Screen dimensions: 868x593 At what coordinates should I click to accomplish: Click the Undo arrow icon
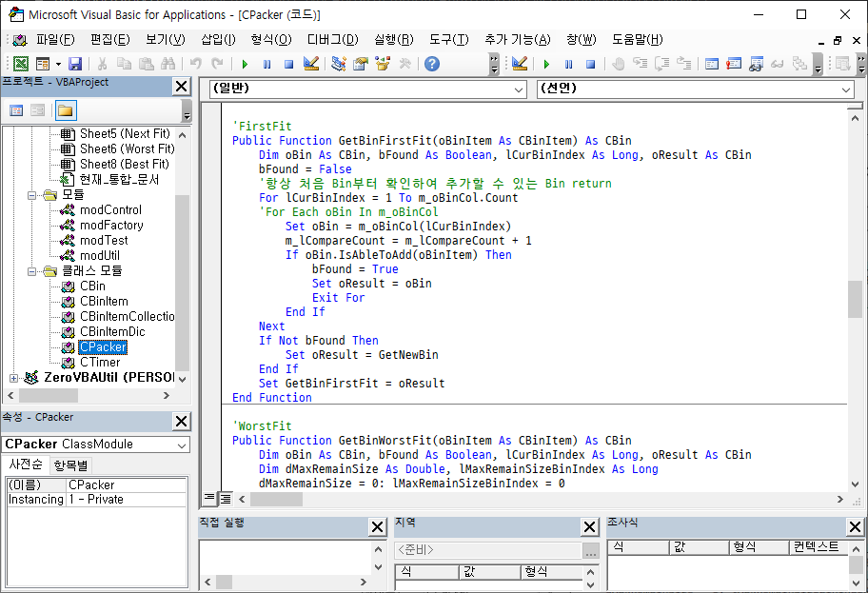click(x=195, y=64)
